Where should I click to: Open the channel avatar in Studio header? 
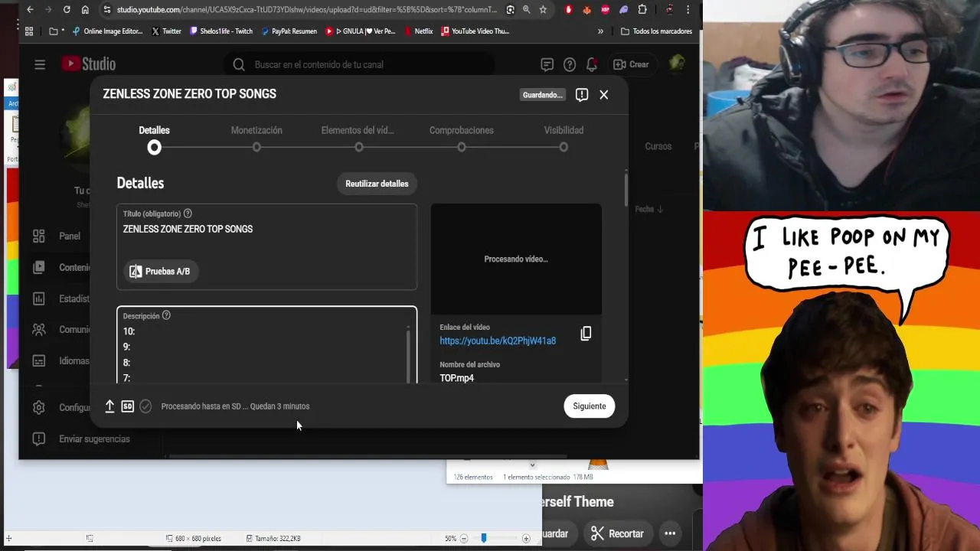[677, 64]
